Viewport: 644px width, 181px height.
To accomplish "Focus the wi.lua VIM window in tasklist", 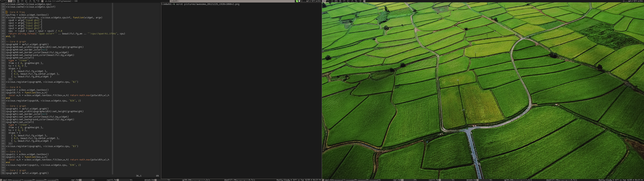I will (x=61, y=1).
